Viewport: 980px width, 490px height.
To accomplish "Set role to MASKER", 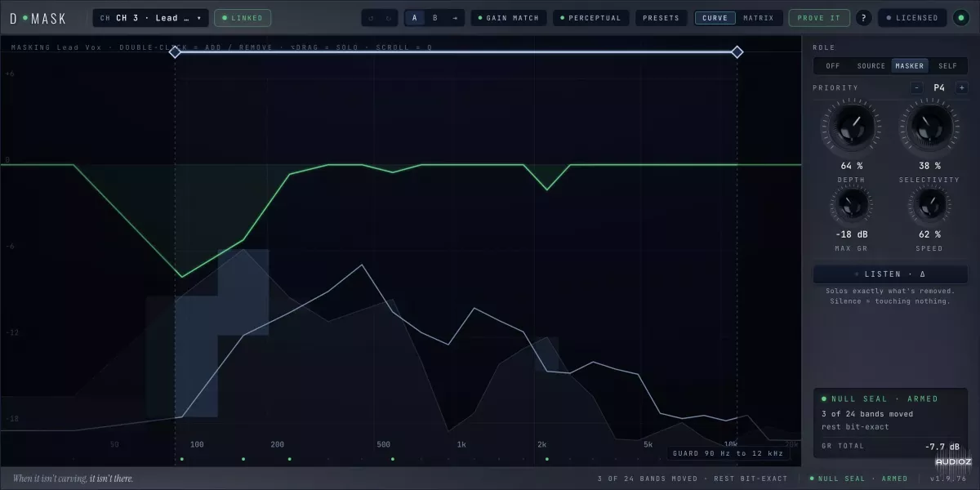I will click(x=909, y=66).
